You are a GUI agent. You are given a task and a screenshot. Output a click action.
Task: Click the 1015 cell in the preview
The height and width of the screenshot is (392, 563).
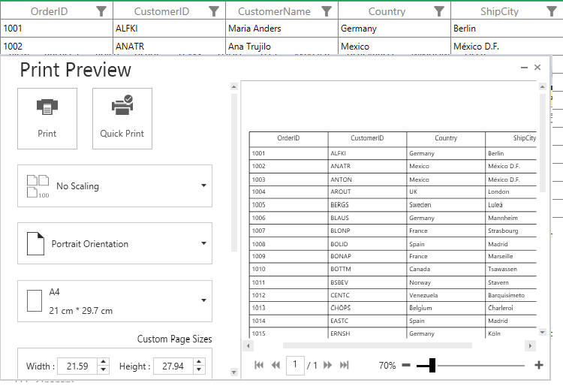288,333
